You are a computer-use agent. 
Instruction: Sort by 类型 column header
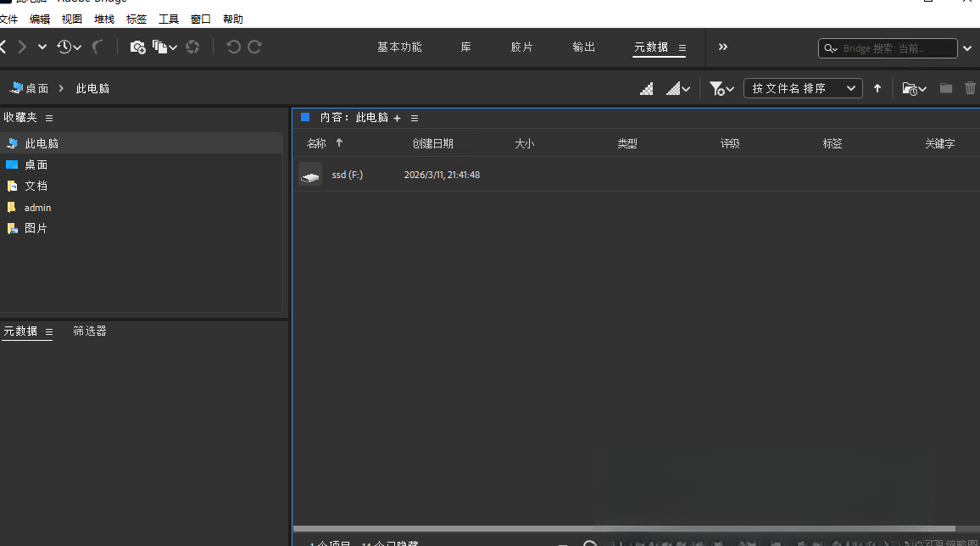pos(626,143)
